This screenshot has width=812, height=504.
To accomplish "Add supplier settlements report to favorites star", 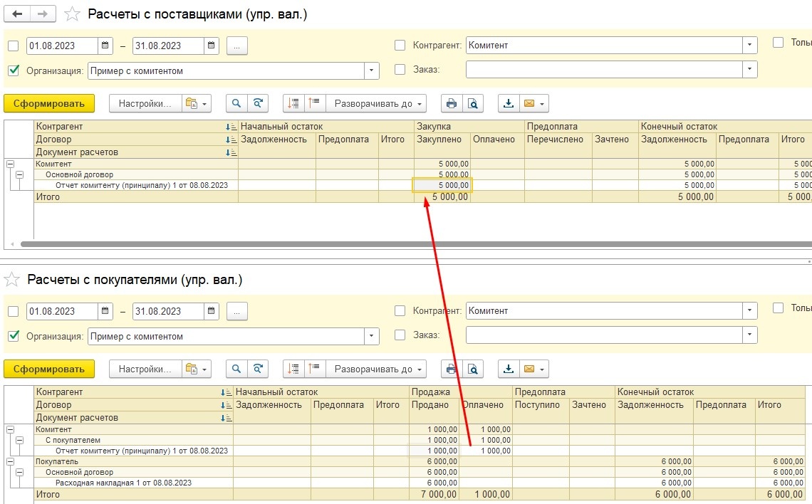I will click(72, 14).
